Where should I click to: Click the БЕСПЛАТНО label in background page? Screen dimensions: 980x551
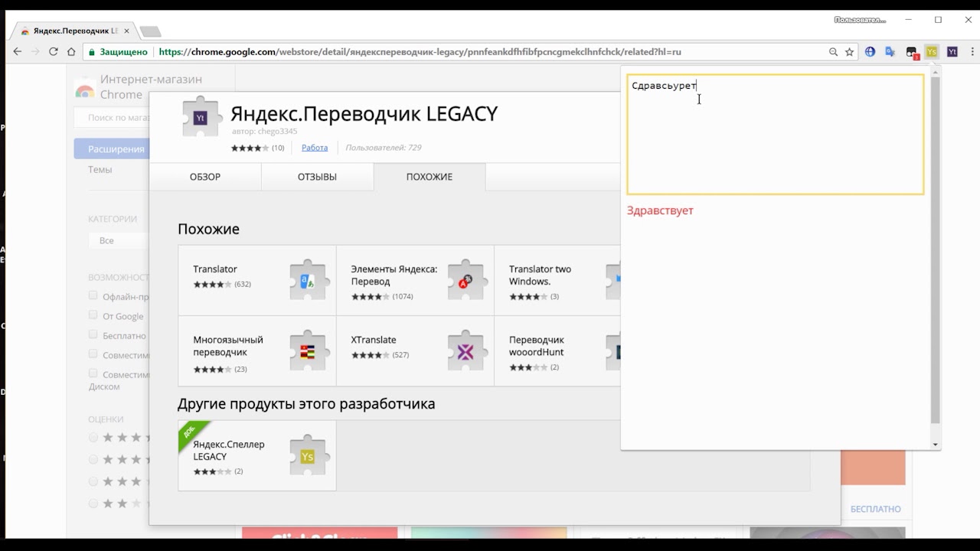pos(876,509)
